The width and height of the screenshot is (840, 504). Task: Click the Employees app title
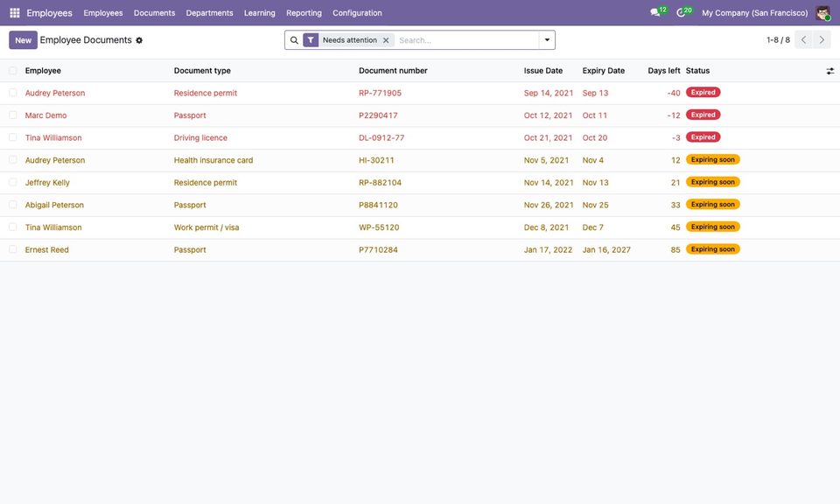tap(49, 13)
